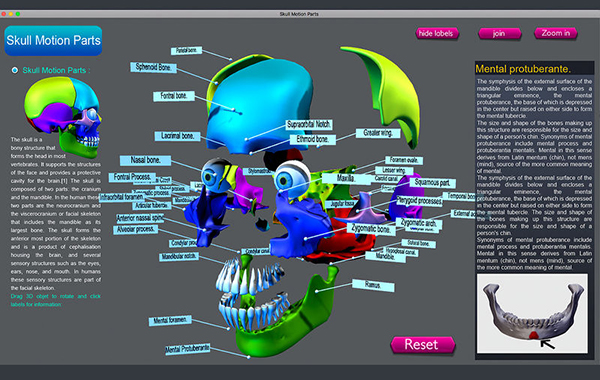Viewport: 600px width, 380px height.
Task: Click the Squamous part label
Action: click(x=432, y=183)
